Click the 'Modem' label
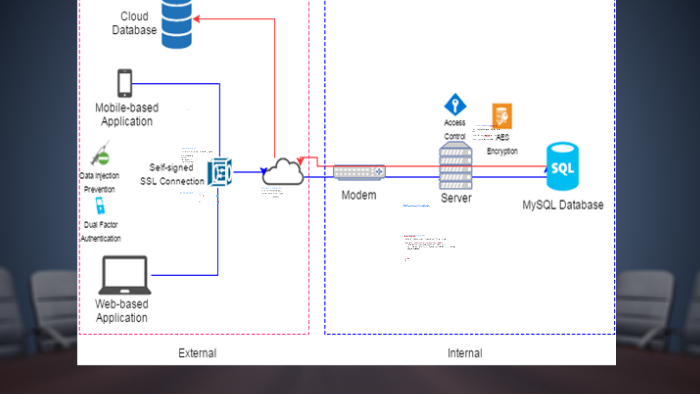The height and width of the screenshot is (394, 700). pyautogui.click(x=359, y=195)
